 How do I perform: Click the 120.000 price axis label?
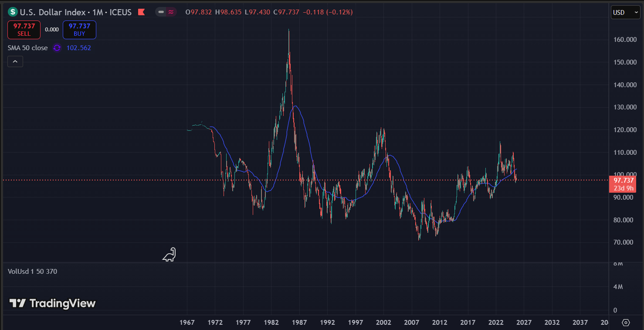pos(624,130)
